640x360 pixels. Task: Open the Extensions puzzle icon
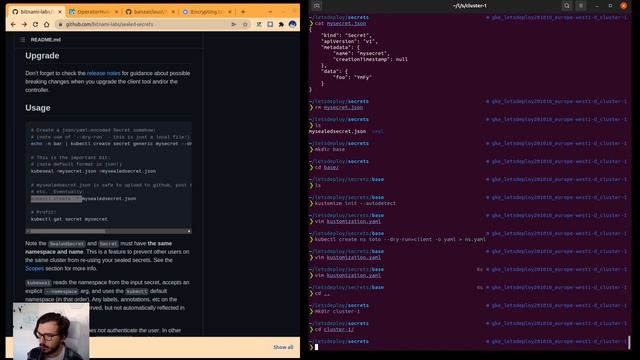(x=281, y=24)
